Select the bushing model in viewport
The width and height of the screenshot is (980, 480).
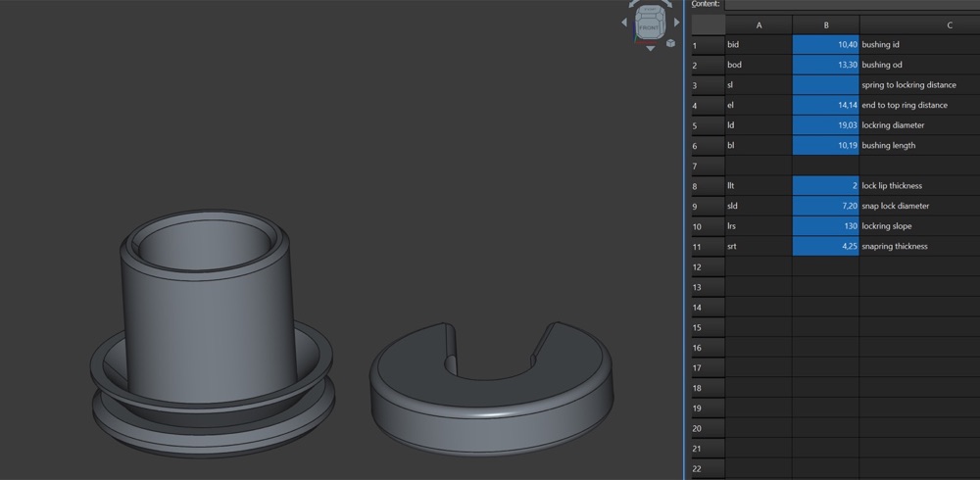pos(212,333)
